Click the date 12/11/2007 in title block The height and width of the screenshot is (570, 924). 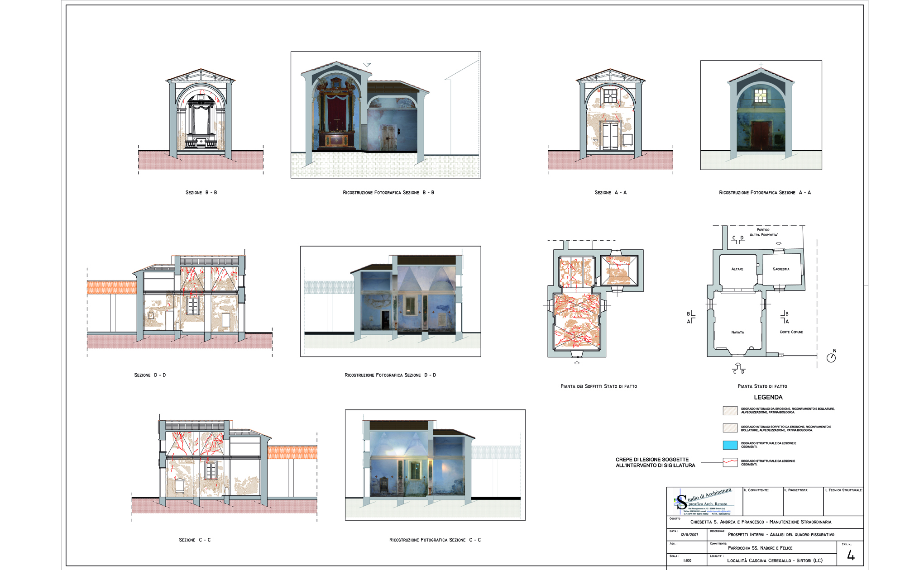click(689, 535)
